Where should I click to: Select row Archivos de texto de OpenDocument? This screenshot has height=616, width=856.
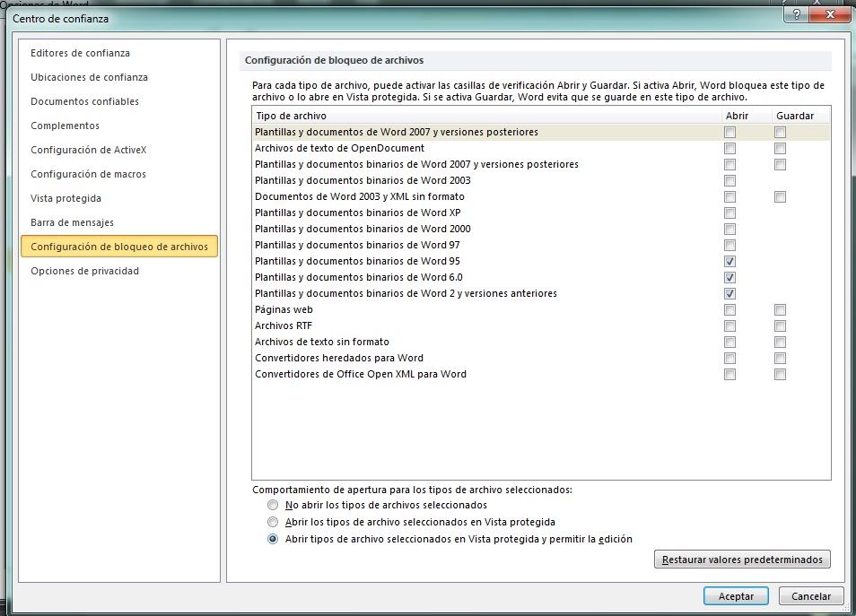(541, 149)
